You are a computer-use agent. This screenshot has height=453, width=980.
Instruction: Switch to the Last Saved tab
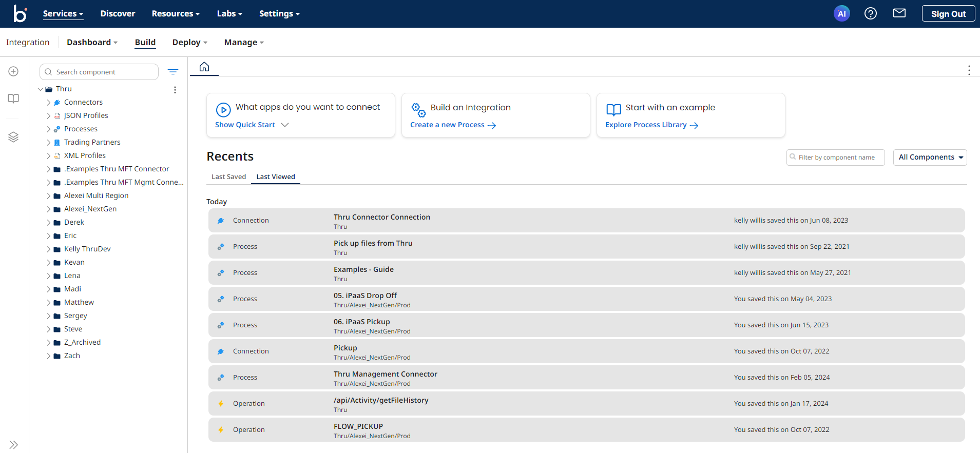click(x=228, y=177)
